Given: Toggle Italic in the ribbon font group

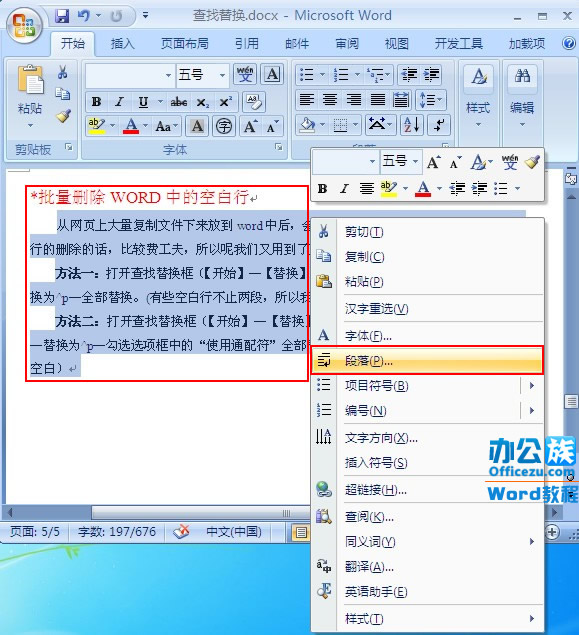Looking at the screenshot, I should pyautogui.click(x=119, y=102).
